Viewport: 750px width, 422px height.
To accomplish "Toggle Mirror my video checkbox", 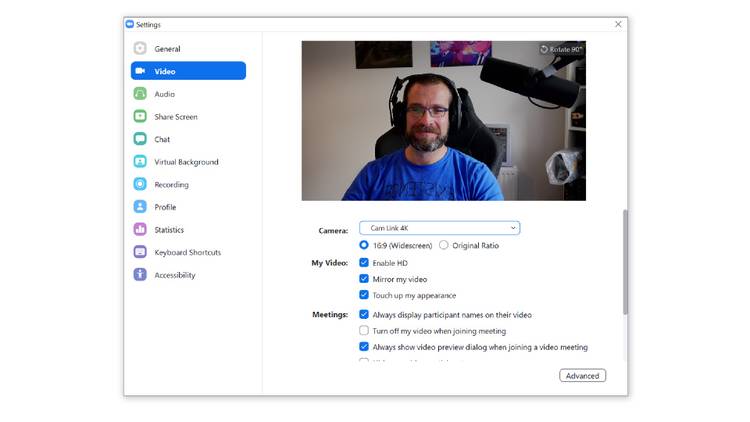I will pos(364,279).
